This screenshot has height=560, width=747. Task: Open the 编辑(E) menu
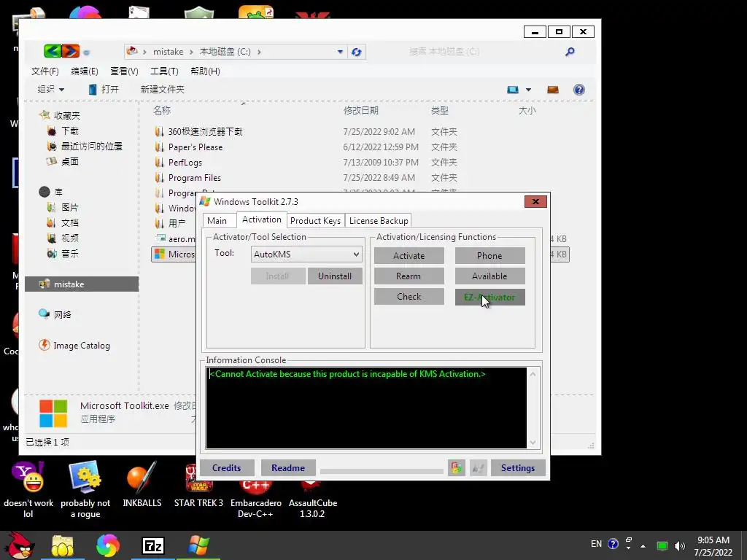85,71
